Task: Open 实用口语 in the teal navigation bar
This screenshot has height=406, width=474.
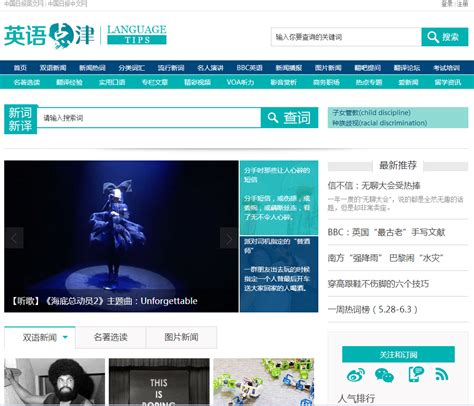Action: coord(112,82)
